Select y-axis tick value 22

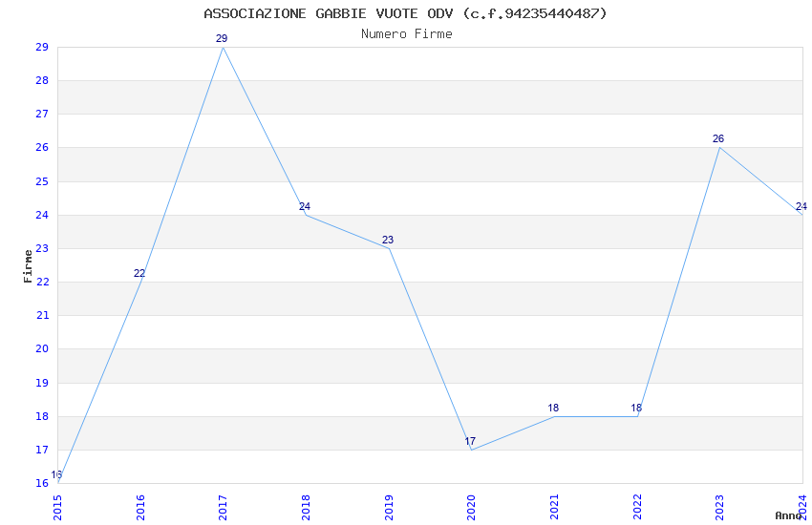point(42,282)
